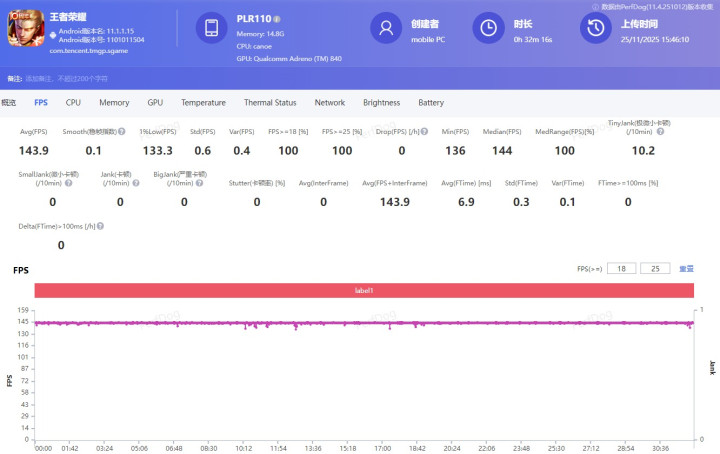Go to the 概览 overview tab
720x454 pixels.
pos(9,103)
